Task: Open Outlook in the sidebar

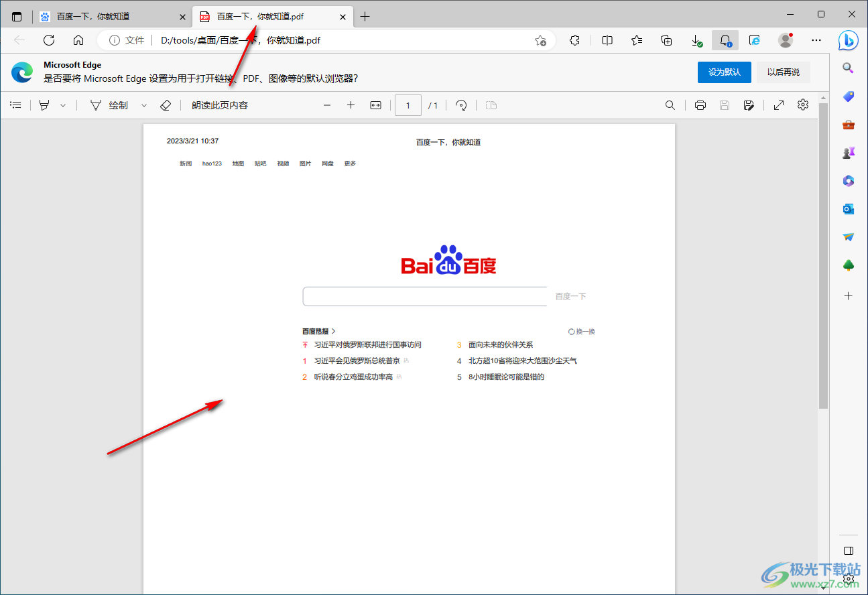Action: 848,209
